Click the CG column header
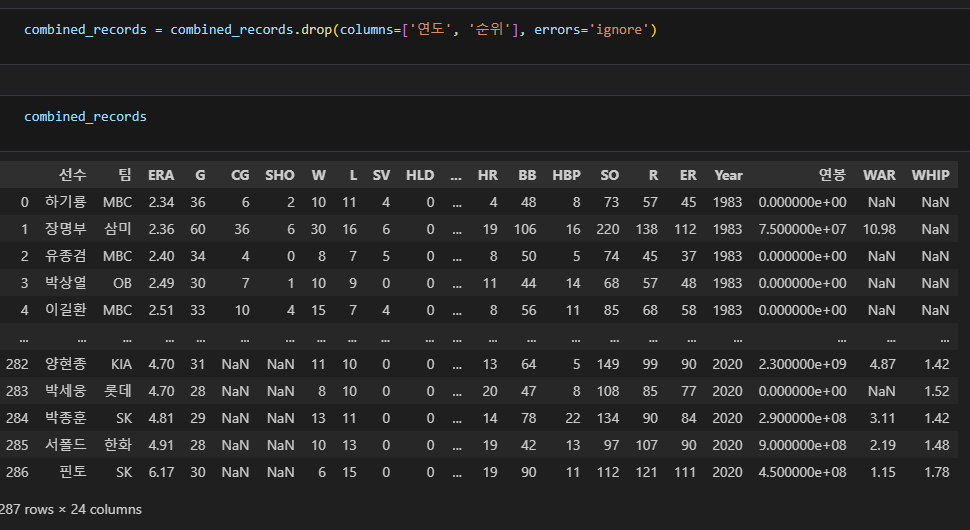The height and width of the screenshot is (530, 970). (240, 175)
